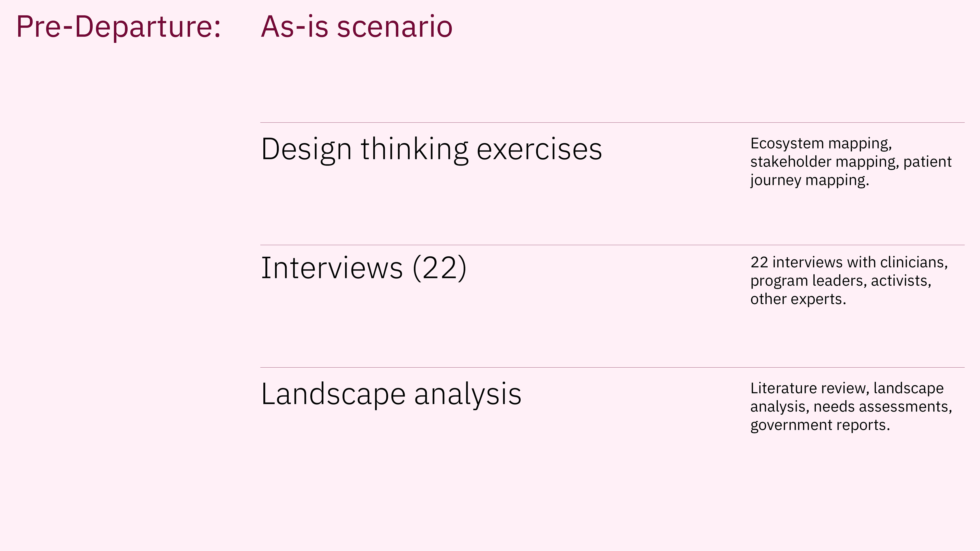980x551 pixels.
Task: Select the paragraph starting with "Ecosystem mapping"
Action: tap(851, 162)
